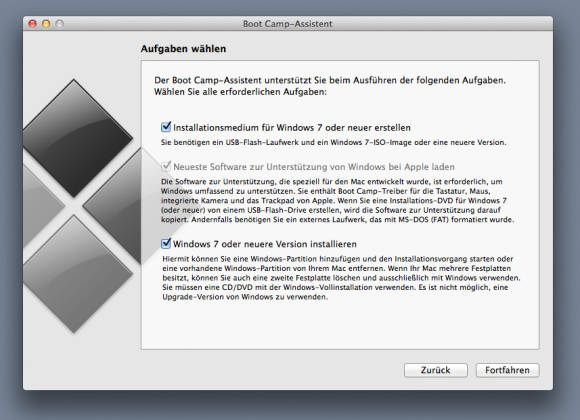The height and width of the screenshot is (420, 580).
Task: Toggle the Neueste Software zur Unterstützung checkbox
Action: point(166,167)
